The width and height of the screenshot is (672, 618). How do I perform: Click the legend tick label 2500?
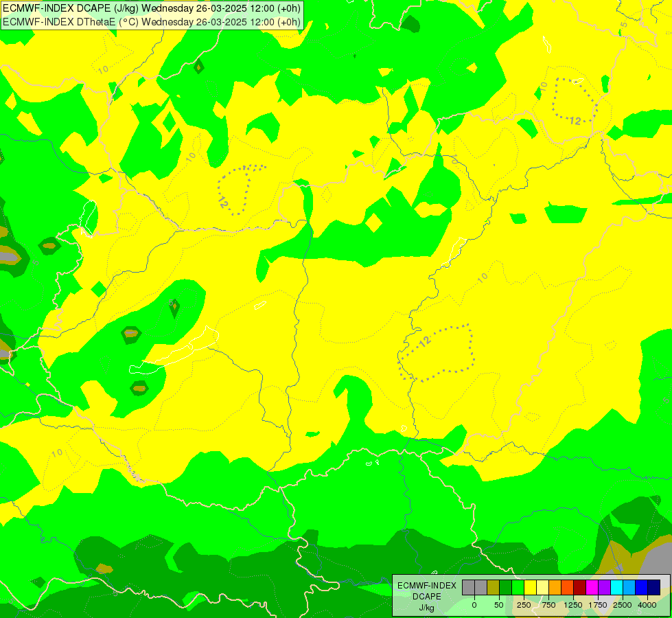click(x=623, y=605)
